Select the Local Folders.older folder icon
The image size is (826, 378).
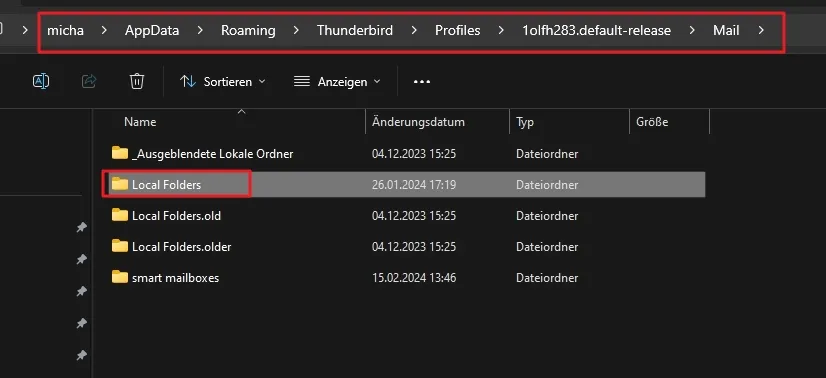pyautogui.click(x=120, y=246)
